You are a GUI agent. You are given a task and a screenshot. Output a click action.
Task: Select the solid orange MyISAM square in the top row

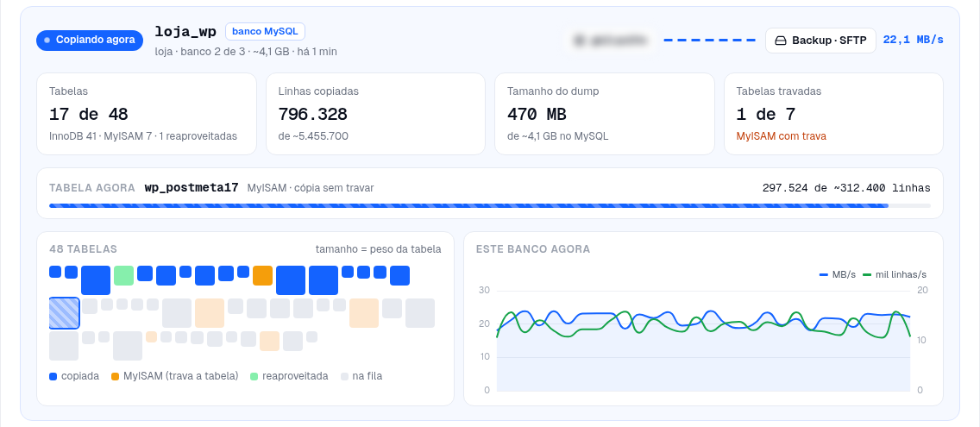point(262,276)
